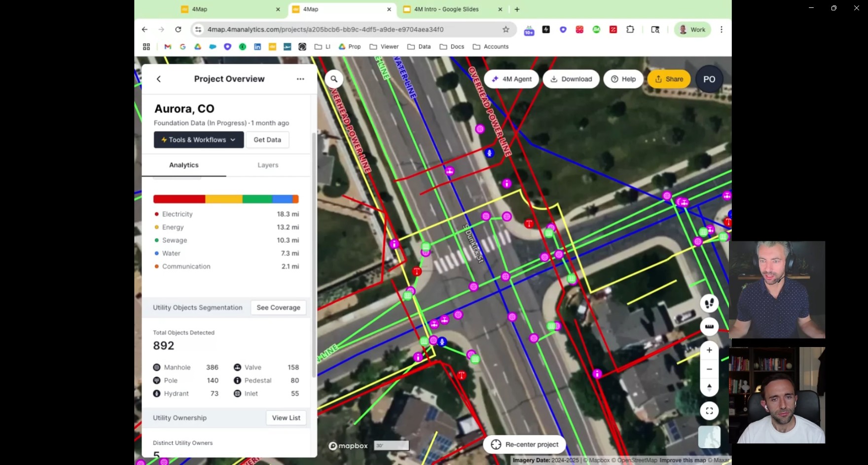868x465 pixels.
Task: Click the red Z extension icon
Action: pos(613,30)
